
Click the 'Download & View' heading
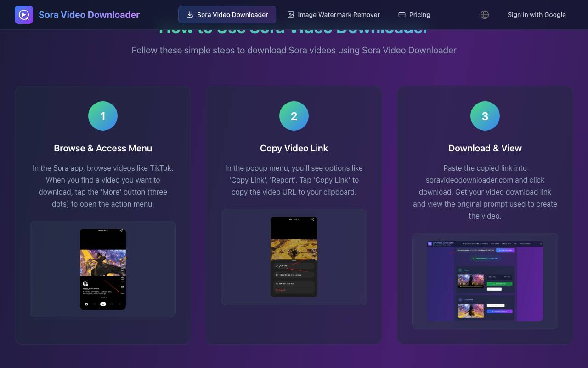pyautogui.click(x=485, y=148)
